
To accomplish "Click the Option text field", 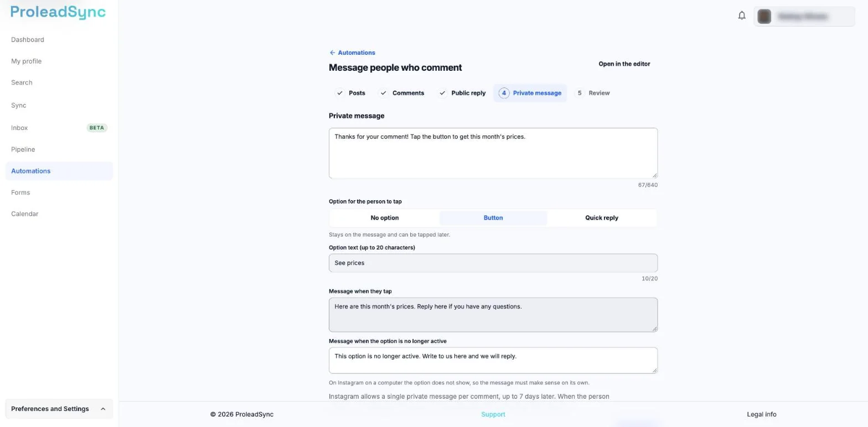I will 493,263.
